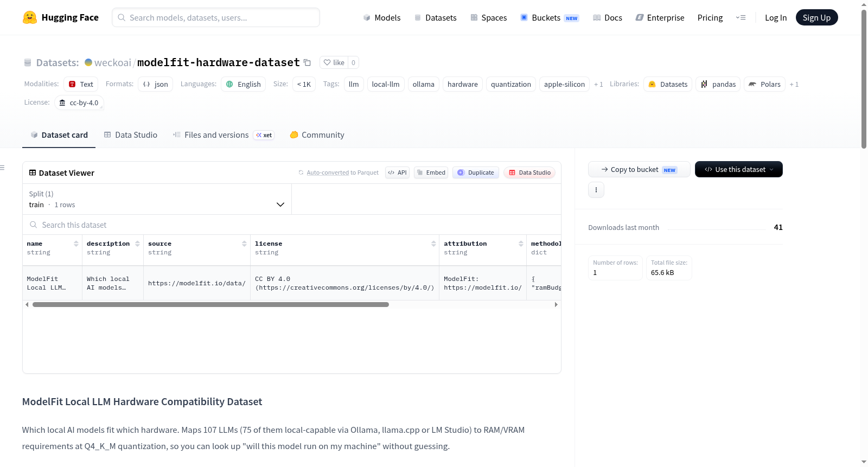
Task: Select the json format tag
Action: (155, 84)
